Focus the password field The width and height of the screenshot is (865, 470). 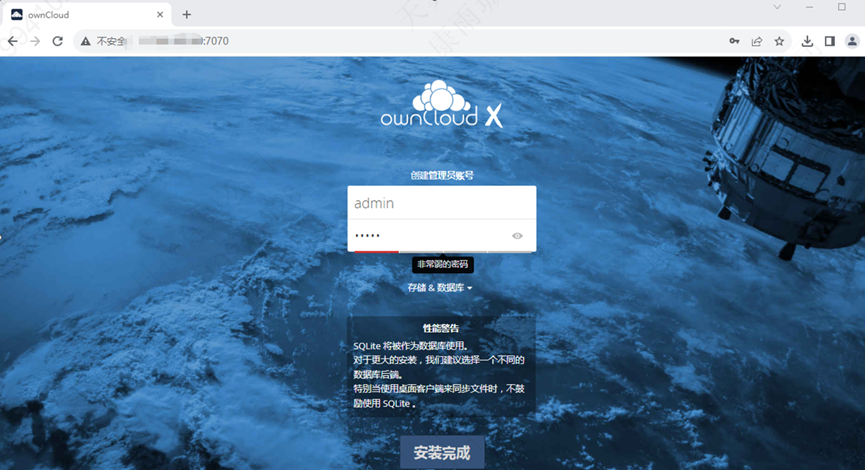442,236
